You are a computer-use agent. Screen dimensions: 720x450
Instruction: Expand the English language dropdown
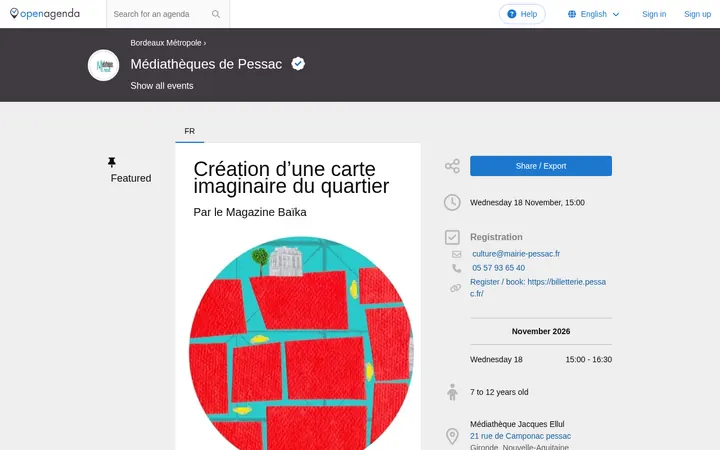[x=594, y=14]
